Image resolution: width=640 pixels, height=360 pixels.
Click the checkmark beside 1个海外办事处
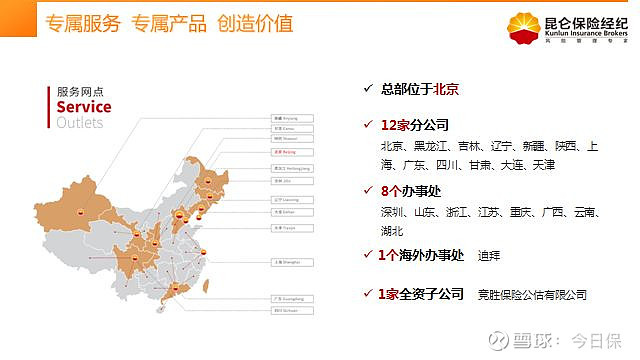pos(368,254)
